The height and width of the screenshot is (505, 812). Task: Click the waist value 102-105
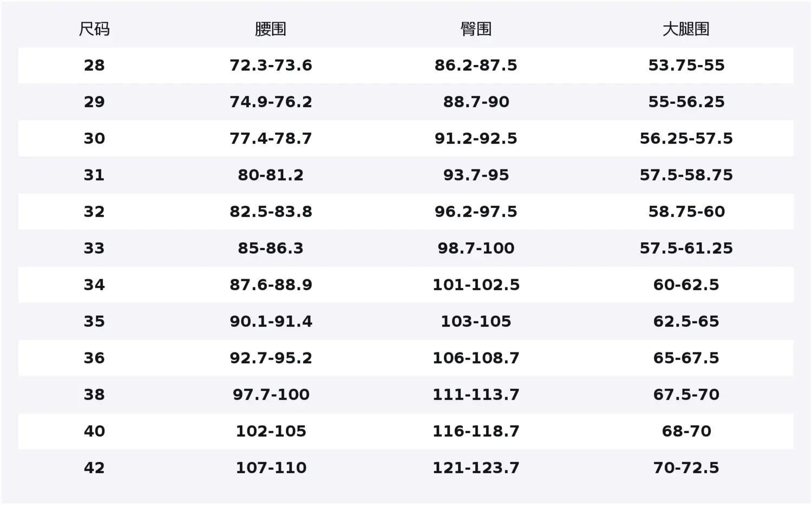click(x=271, y=431)
